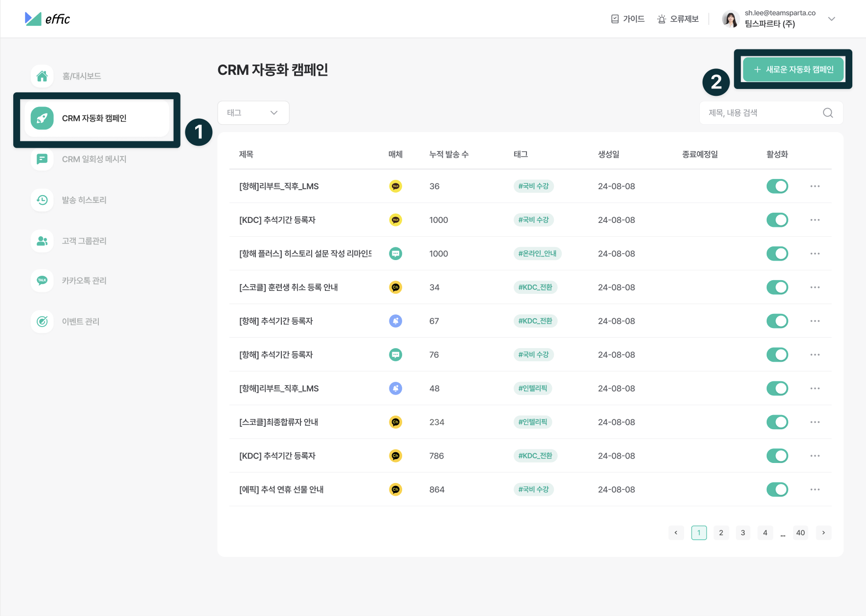866x616 pixels.
Task: Click the 오류제보 link
Action: pos(678,19)
